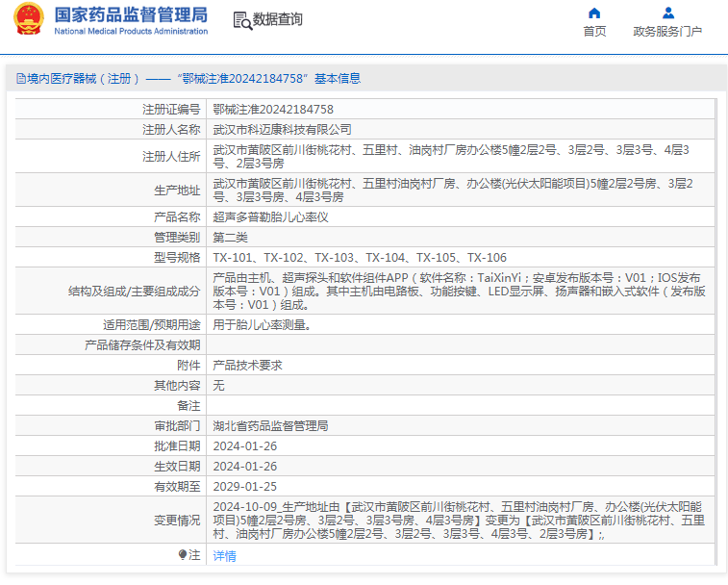Screen dimensions: 728x585
Task: Select 生效日期 value 2024-01-26
Action: point(244,466)
